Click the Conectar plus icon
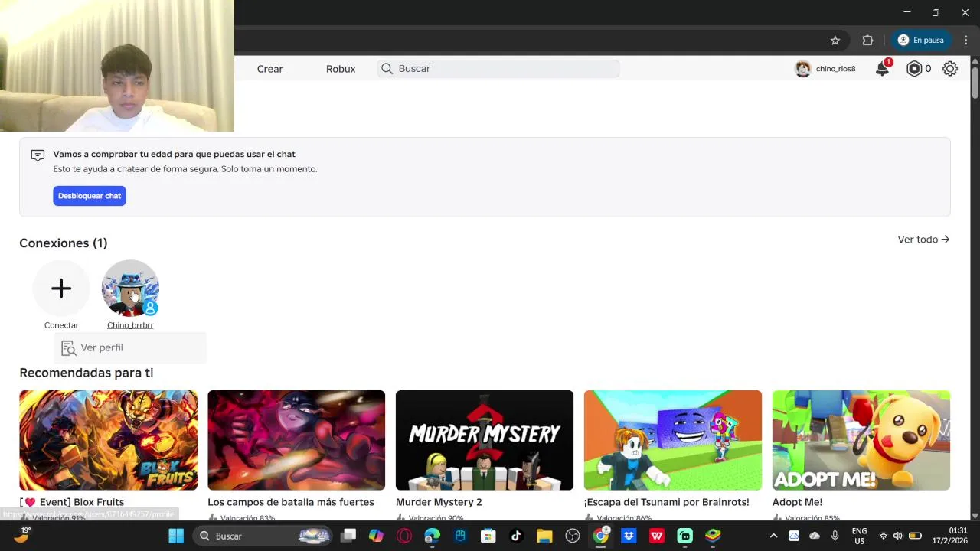The width and height of the screenshot is (980, 551). coord(61,289)
